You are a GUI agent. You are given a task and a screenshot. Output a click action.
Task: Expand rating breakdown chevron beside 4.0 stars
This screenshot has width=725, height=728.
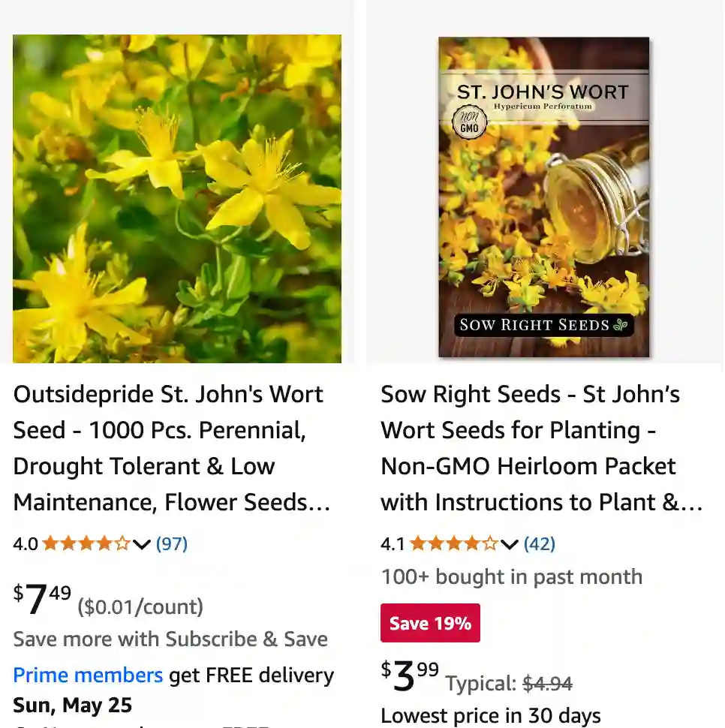click(142, 544)
